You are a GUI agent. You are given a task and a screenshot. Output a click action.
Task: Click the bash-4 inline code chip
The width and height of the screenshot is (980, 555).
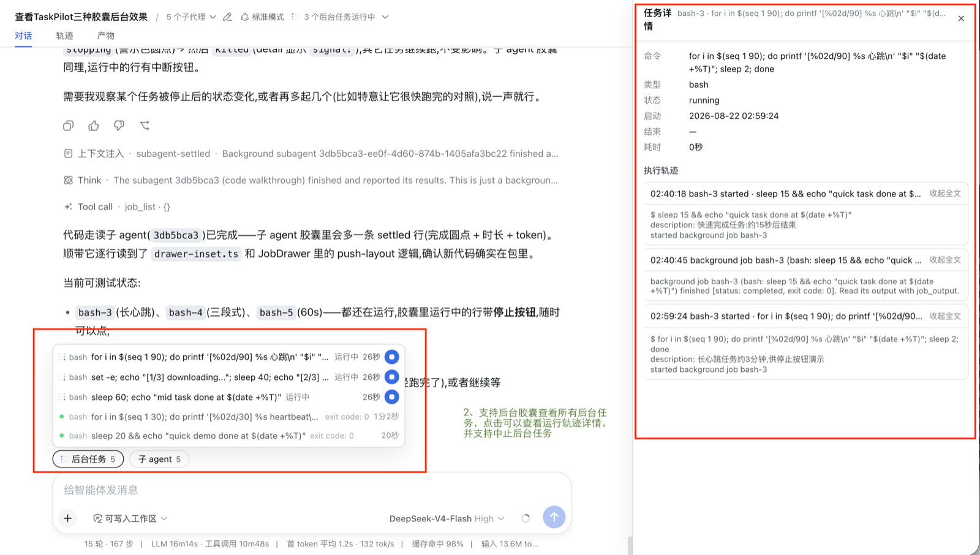(186, 312)
